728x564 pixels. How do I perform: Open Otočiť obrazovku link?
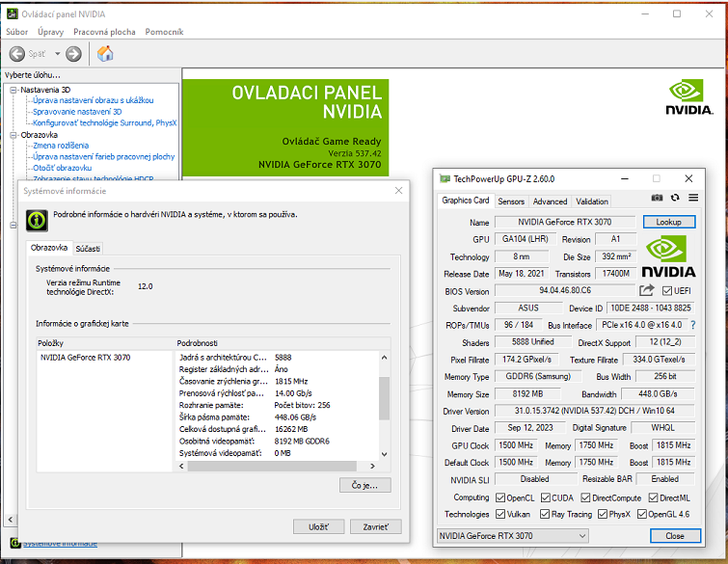pyautogui.click(x=63, y=168)
